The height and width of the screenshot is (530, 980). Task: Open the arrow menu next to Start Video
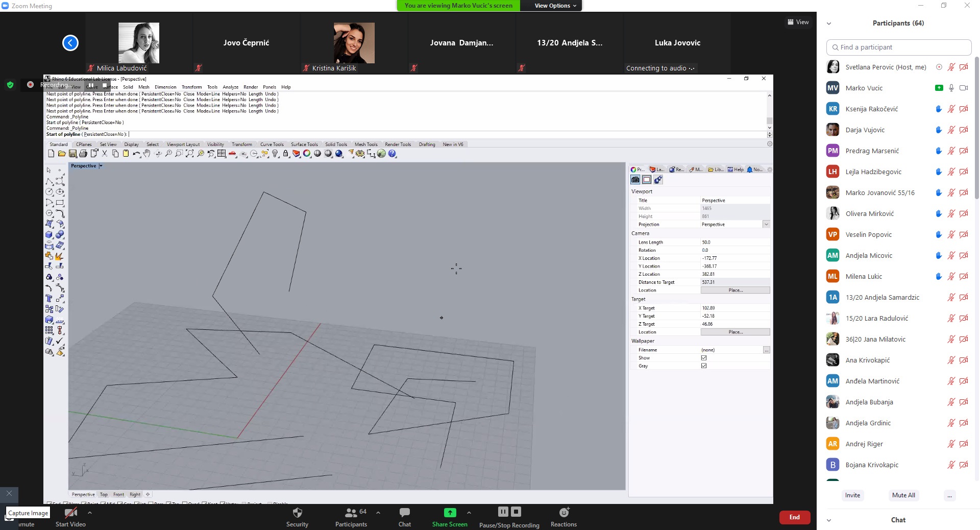90,512
